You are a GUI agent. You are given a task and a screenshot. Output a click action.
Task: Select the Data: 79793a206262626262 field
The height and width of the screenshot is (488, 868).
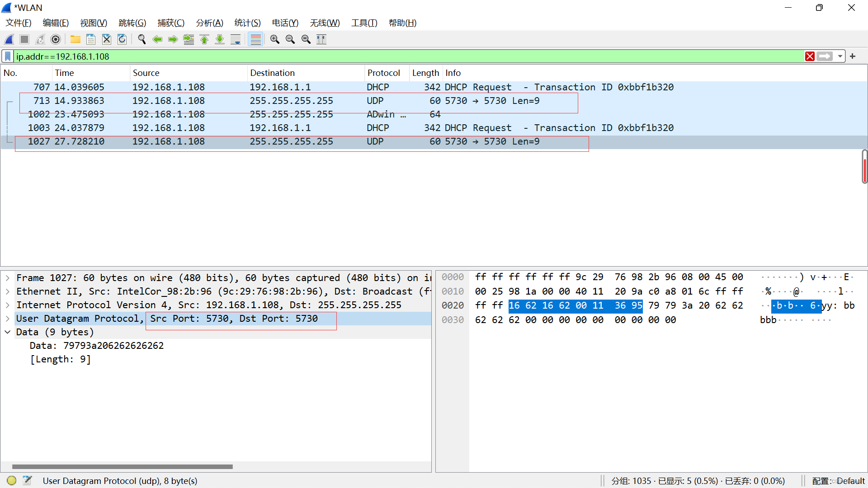click(97, 346)
